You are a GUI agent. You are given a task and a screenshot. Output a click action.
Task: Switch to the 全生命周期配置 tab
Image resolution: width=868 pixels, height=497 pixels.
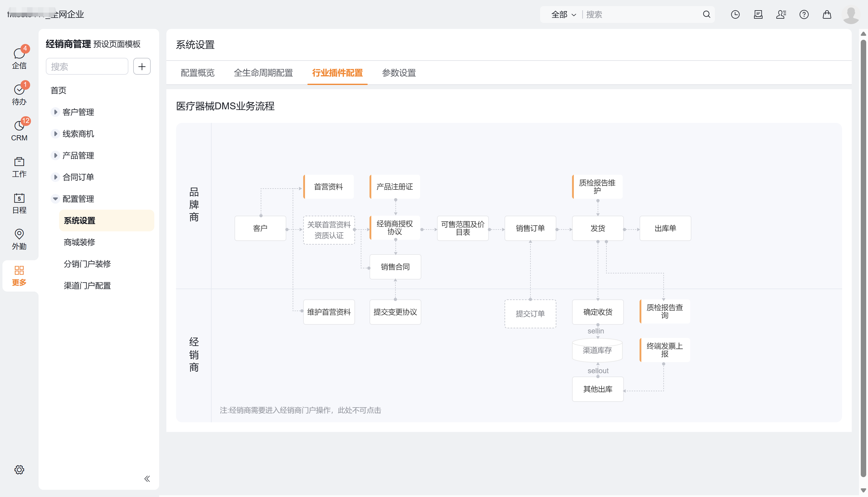(x=263, y=73)
